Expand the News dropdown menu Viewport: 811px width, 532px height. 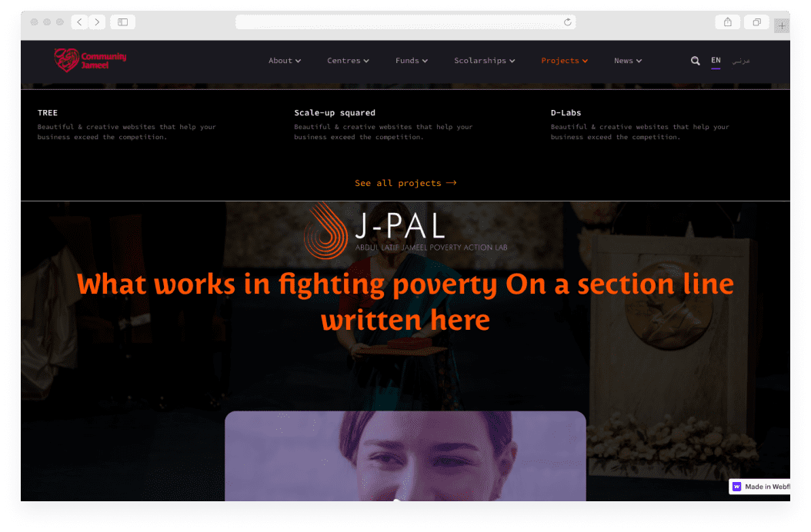coord(628,61)
